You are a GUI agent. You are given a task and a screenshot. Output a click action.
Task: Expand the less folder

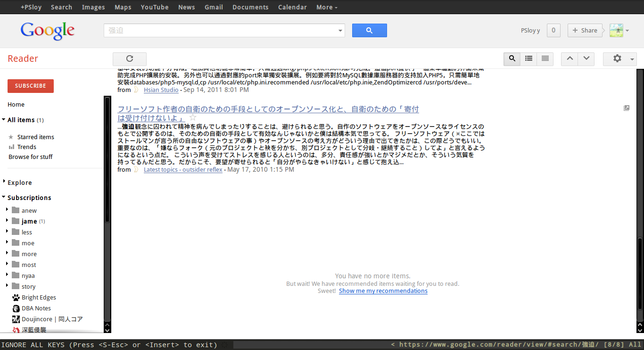[x=7, y=232]
